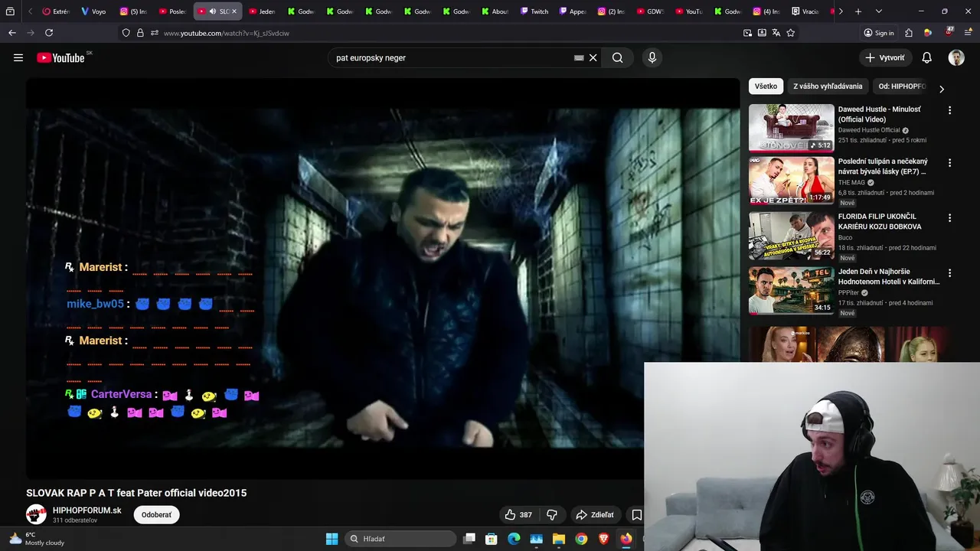
Task: Close the active SLO YouTube tab
Action: pyautogui.click(x=234, y=11)
